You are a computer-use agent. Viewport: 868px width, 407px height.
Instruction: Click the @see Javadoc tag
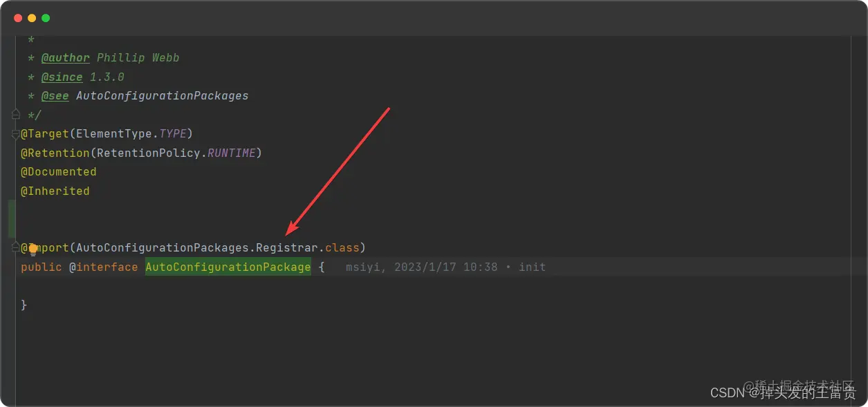point(55,95)
